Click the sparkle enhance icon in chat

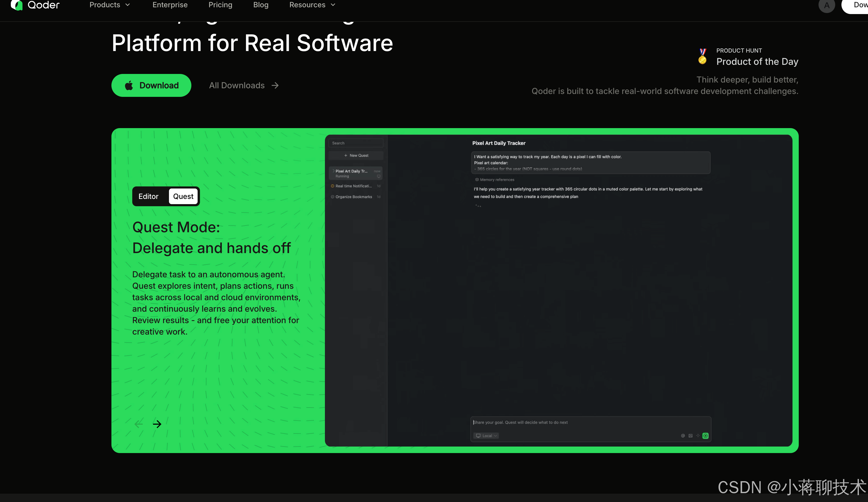click(x=698, y=436)
